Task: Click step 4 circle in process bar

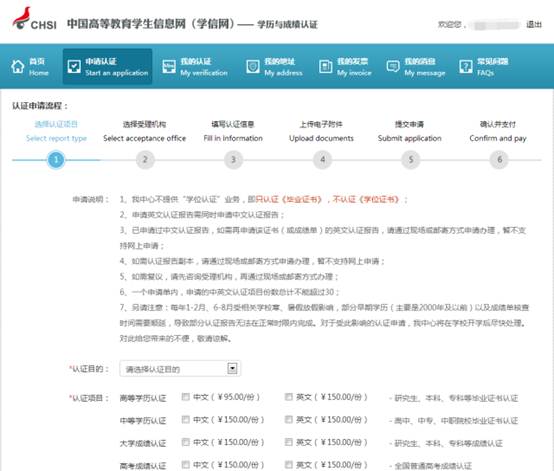Action: coord(322,160)
